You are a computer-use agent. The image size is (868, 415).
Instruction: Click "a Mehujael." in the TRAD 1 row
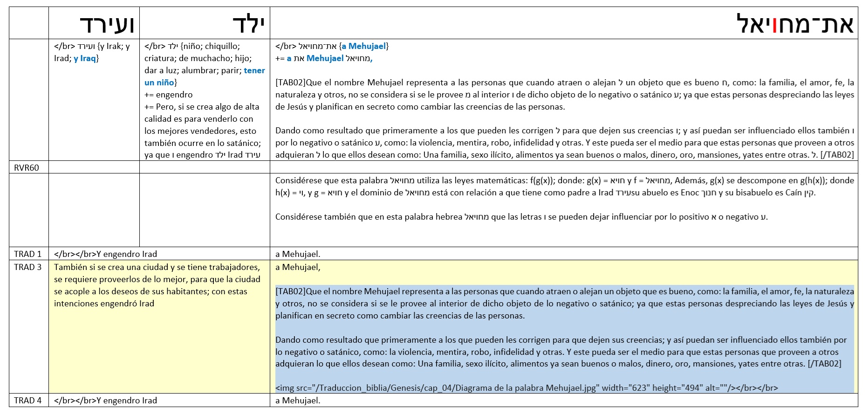[x=298, y=254]
